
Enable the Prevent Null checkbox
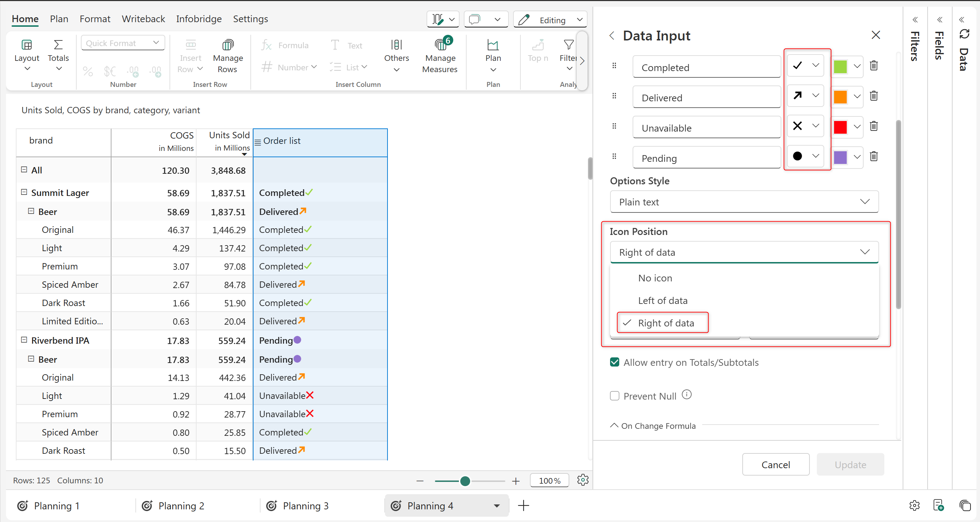(614, 396)
